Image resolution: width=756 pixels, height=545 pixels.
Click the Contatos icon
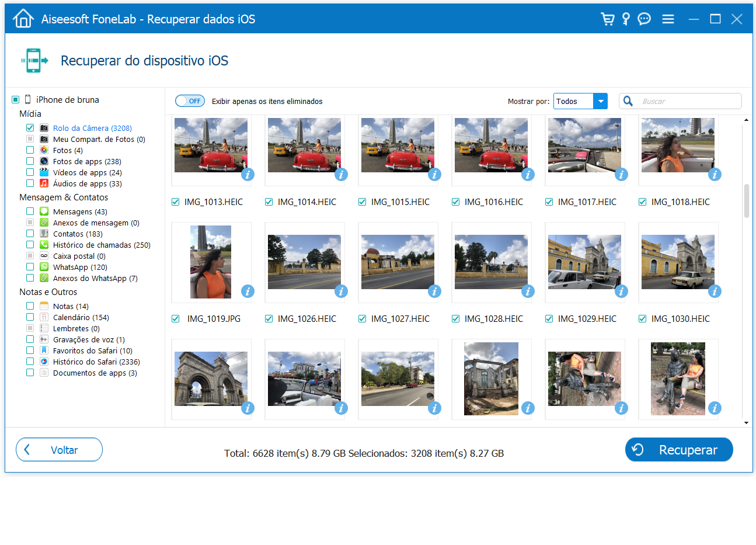(44, 234)
